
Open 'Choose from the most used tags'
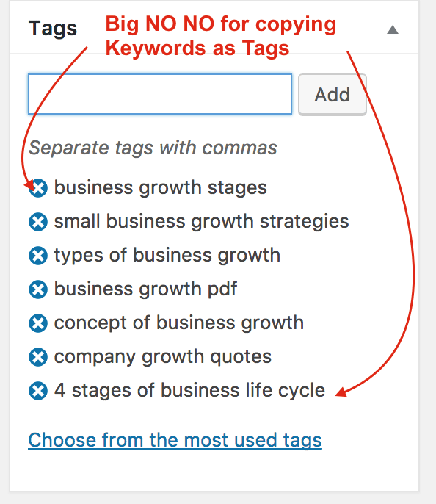(x=175, y=440)
